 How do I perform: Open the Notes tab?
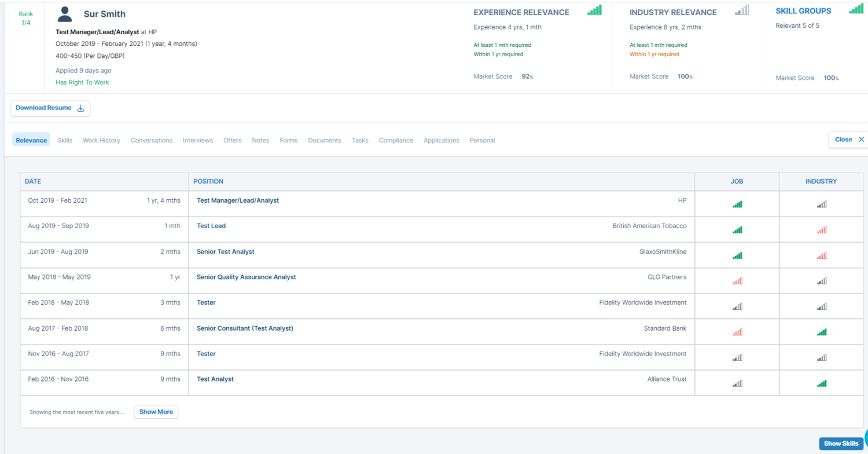[x=260, y=140]
